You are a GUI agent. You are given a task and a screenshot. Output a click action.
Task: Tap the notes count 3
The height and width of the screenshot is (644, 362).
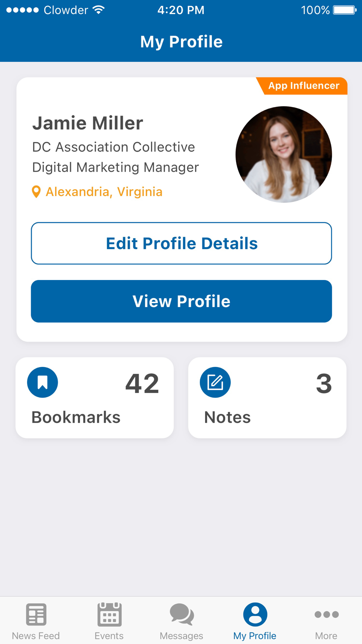pyautogui.click(x=324, y=384)
